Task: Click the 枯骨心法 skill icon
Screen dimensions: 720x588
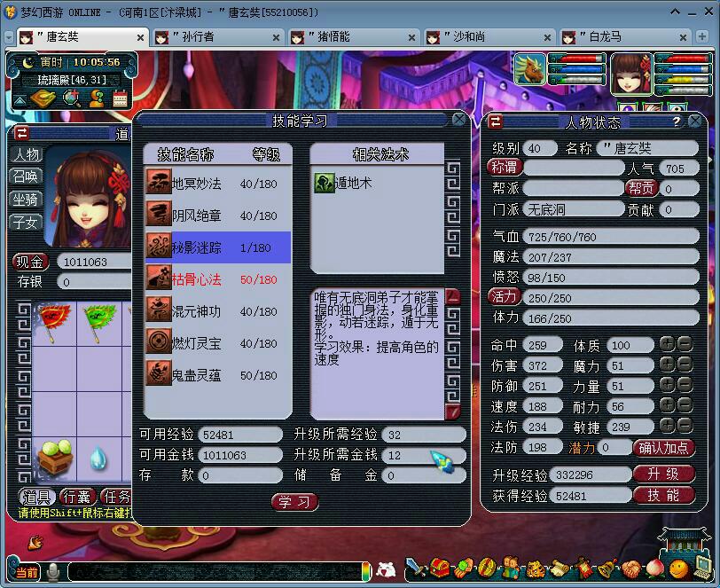Action: click(x=159, y=279)
